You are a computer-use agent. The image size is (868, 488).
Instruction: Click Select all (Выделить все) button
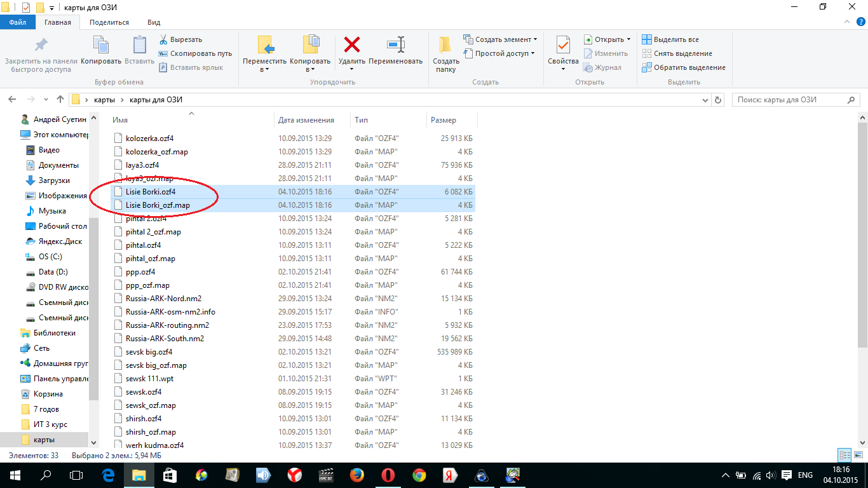[671, 39]
